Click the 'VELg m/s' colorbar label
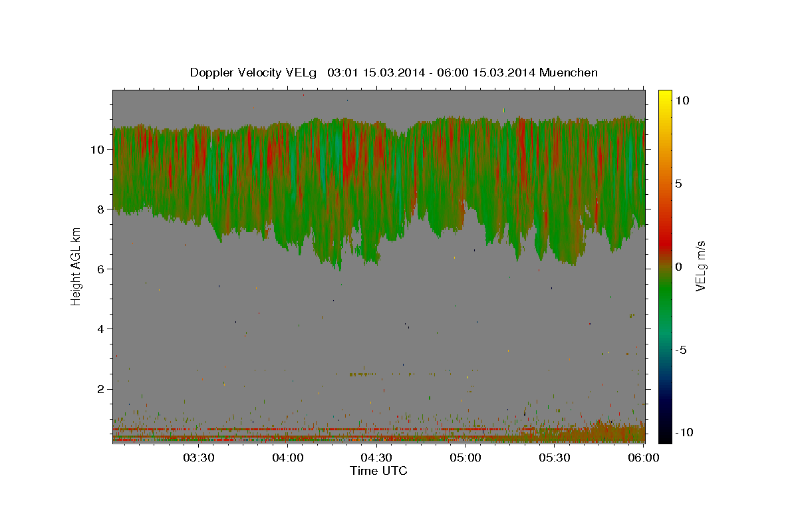This screenshot has height=532, width=798. 700,266
